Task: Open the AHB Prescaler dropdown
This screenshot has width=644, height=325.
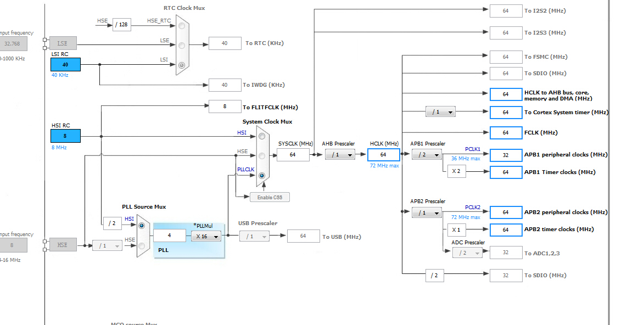Action: (340, 154)
